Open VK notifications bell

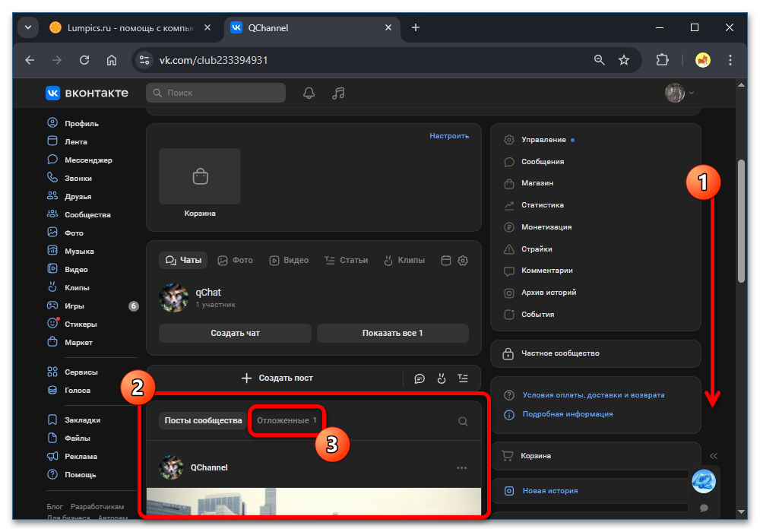(x=309, y=93)
